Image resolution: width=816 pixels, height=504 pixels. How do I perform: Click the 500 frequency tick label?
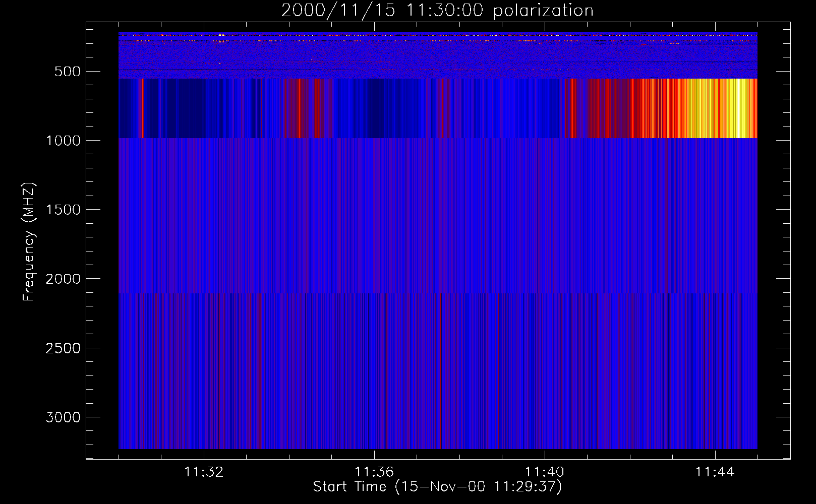click(x=68, y=72)
